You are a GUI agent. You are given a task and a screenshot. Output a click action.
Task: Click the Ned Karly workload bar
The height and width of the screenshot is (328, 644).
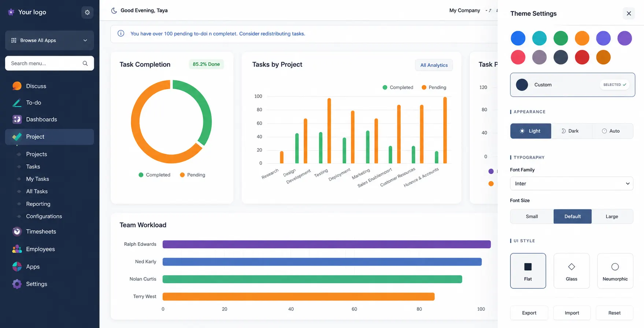pos(322,262)
